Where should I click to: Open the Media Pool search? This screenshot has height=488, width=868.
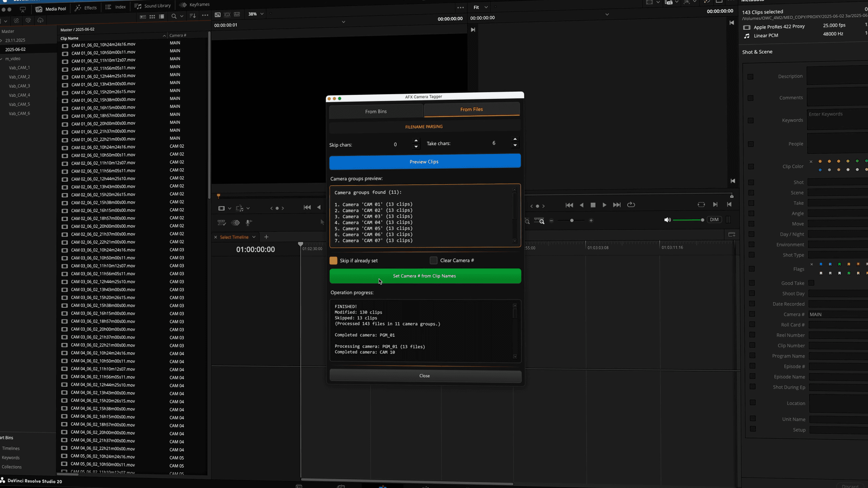click(174, 16)
